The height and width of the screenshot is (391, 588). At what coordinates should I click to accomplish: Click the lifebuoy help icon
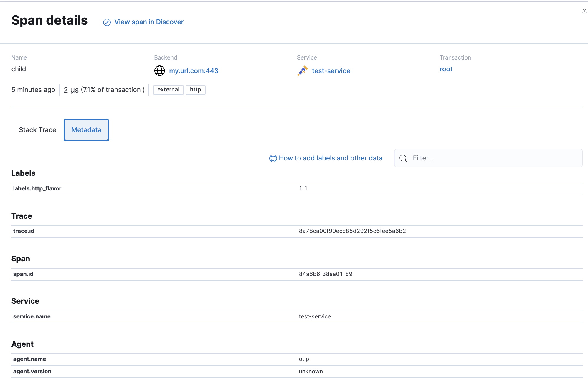[x=273, y=158]
